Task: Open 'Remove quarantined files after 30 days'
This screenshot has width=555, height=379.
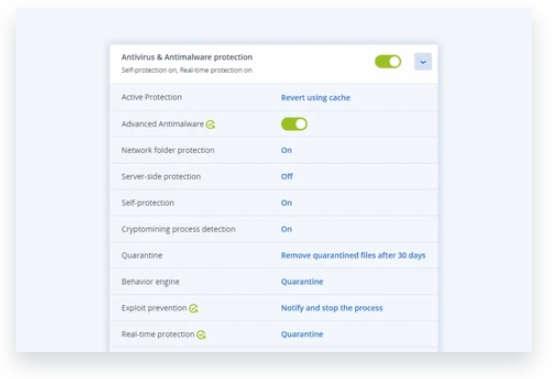Action: [x=353, y=255]
